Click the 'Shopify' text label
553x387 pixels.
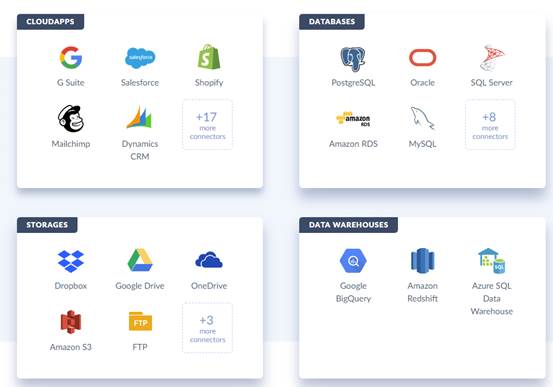[x=209, y=83]
